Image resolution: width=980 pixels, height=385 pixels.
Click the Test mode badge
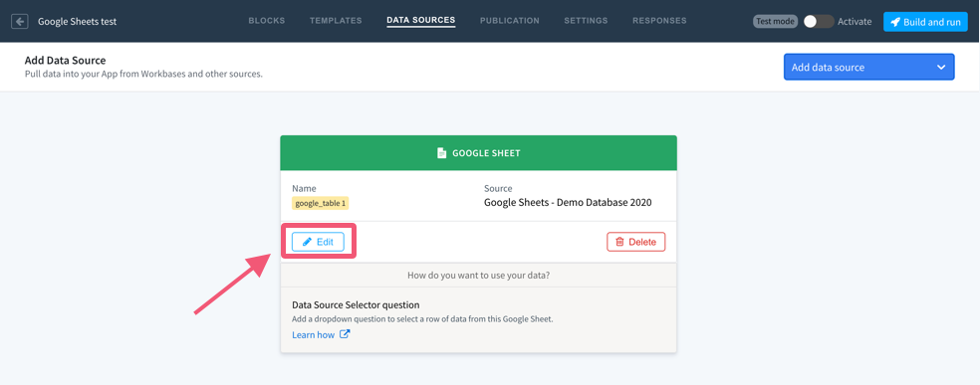775,21
